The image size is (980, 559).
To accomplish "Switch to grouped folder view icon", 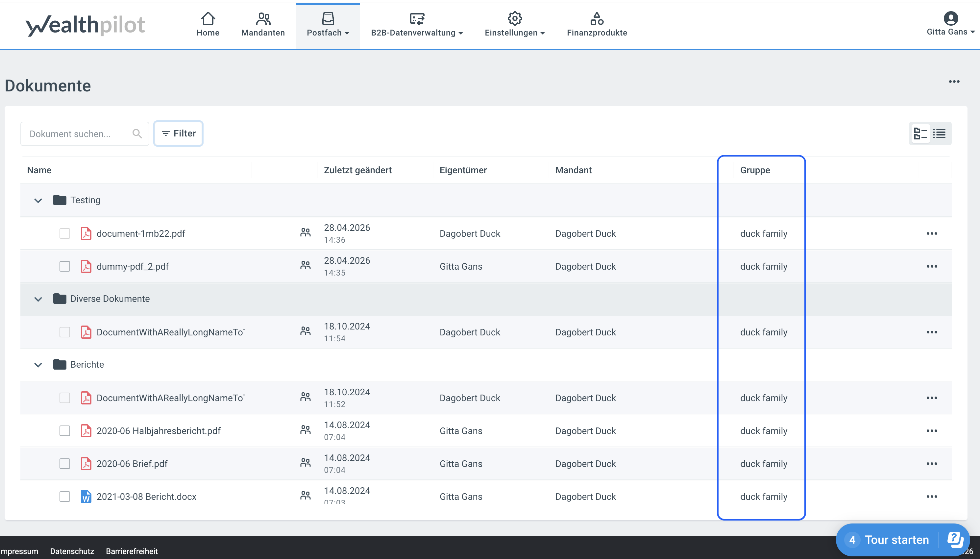I will point(920,134).
